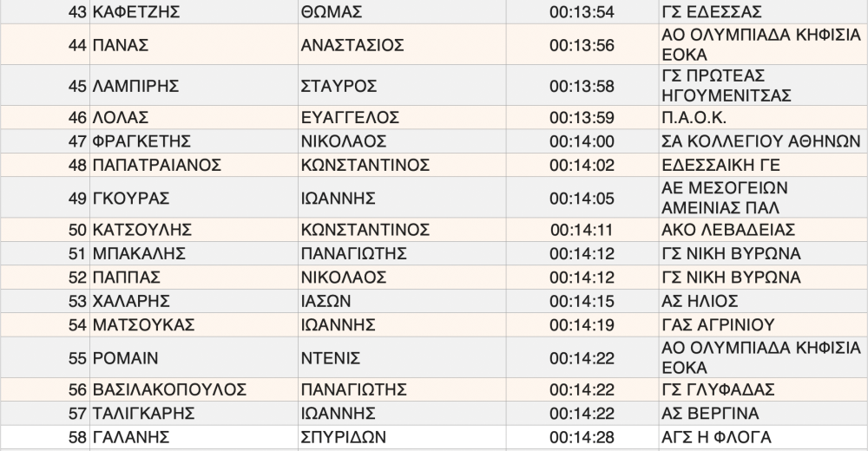Viewport: 868px width, 451px height.
Task: Select the first name ΙΑΣΩΝ
Action: point(325,301)
